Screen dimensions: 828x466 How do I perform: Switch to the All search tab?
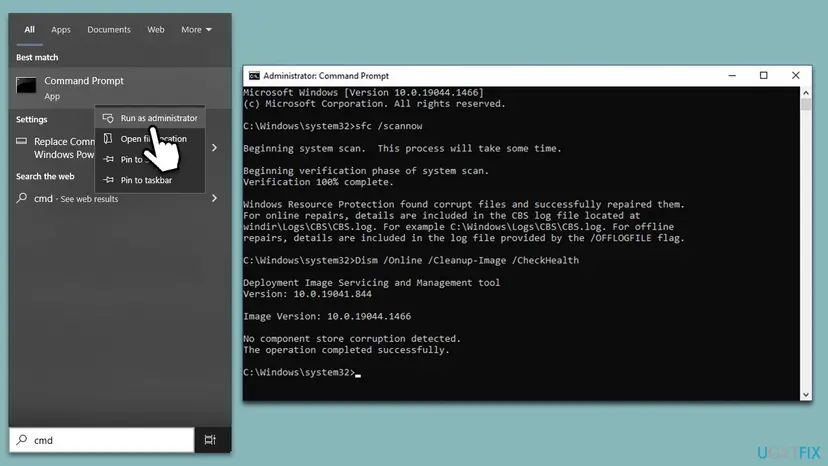(29, 30)
